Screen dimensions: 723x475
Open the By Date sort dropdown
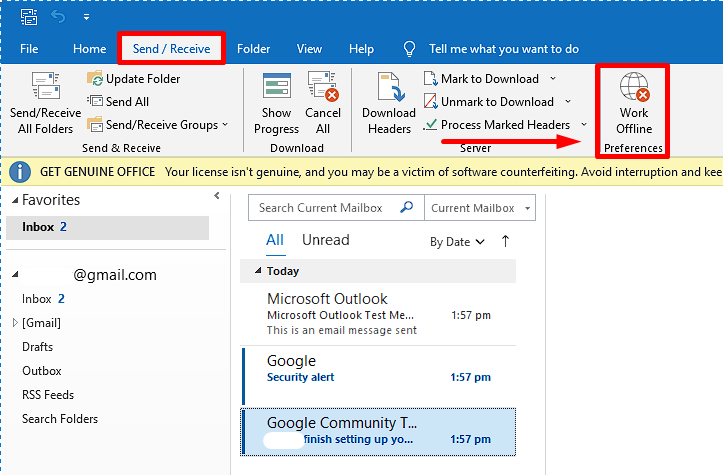click(x=457, y=242)
